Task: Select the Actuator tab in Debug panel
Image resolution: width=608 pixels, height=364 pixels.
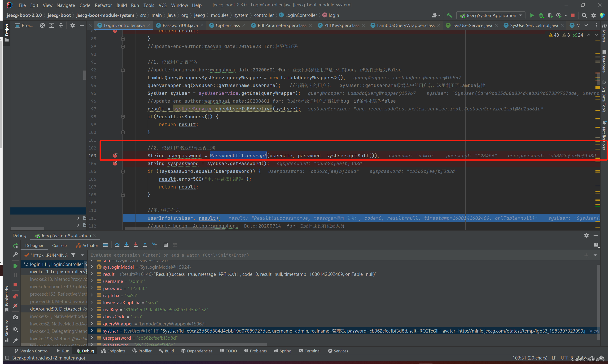Action: [87, 245]
